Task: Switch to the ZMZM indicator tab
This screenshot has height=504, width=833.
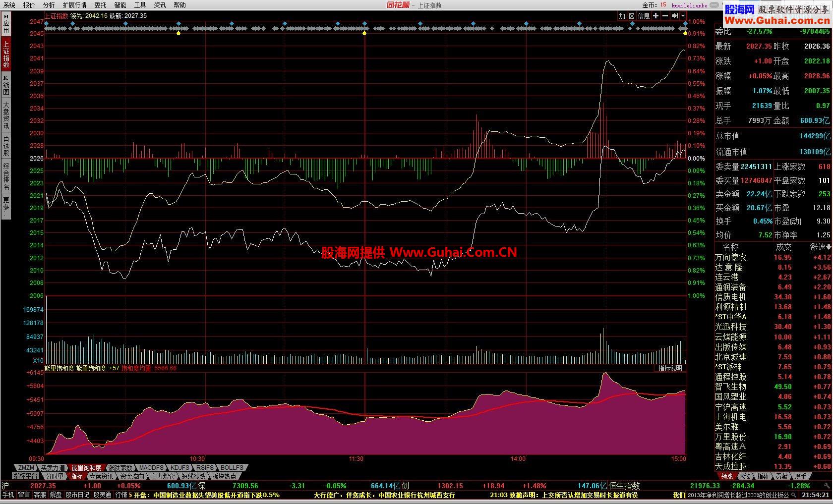Action: coord(26,468)
